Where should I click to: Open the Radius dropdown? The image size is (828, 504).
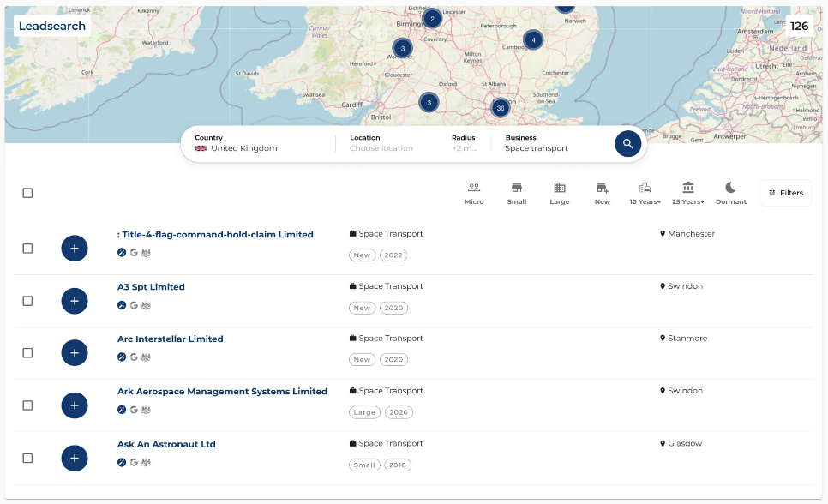coord(465,143)
